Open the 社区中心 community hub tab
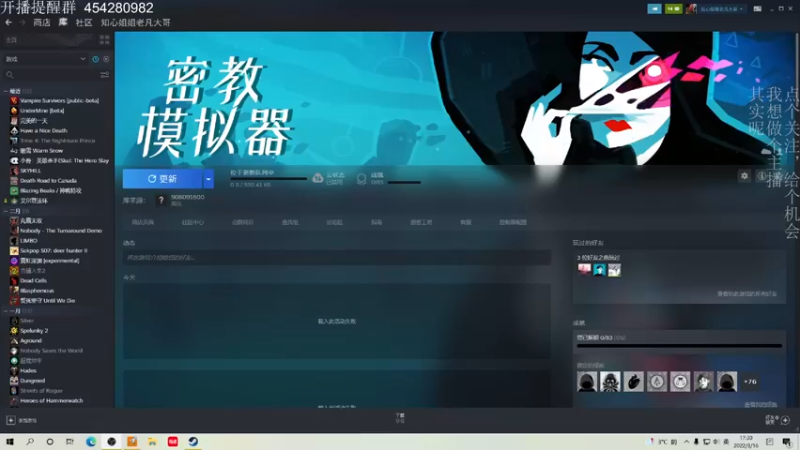 tap(193, 222)
